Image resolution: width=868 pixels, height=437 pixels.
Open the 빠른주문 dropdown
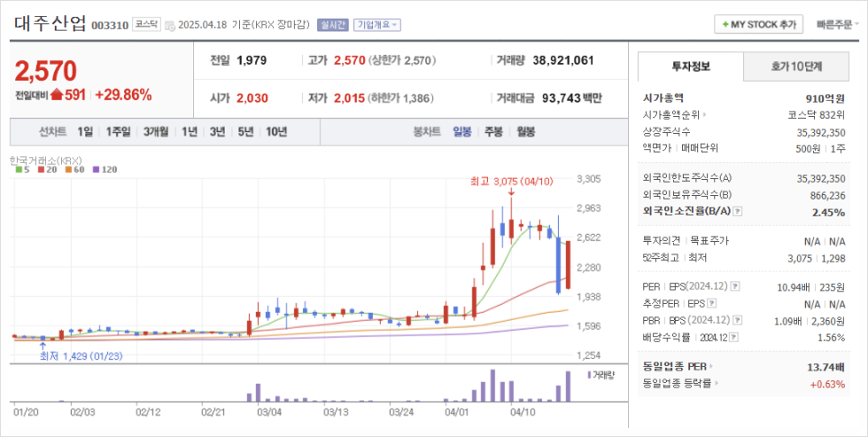point(837,24)
